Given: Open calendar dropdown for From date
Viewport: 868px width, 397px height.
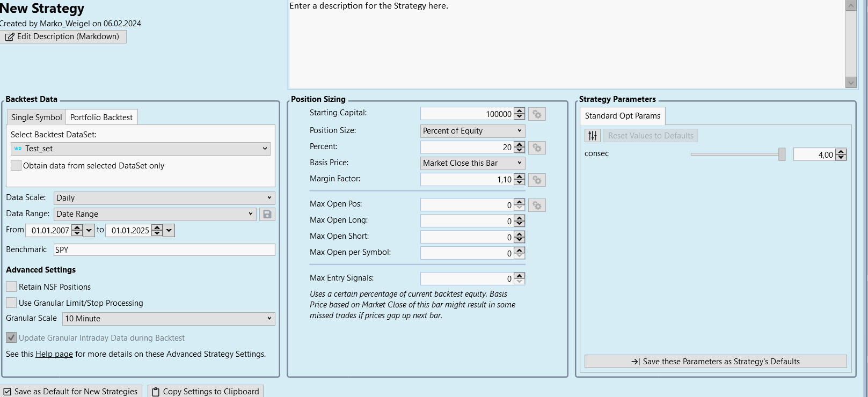Looking at the screenshot, I should tap(89, 230).
